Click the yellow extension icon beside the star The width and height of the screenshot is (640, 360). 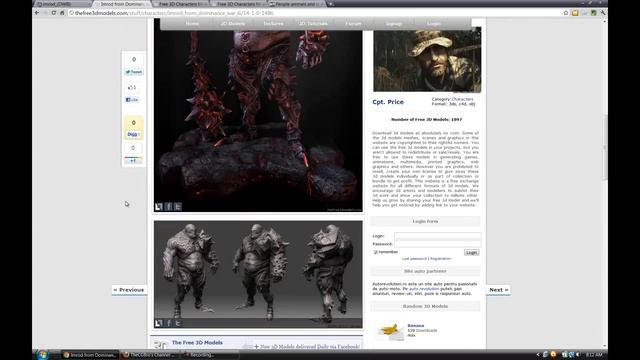(575, 13)
